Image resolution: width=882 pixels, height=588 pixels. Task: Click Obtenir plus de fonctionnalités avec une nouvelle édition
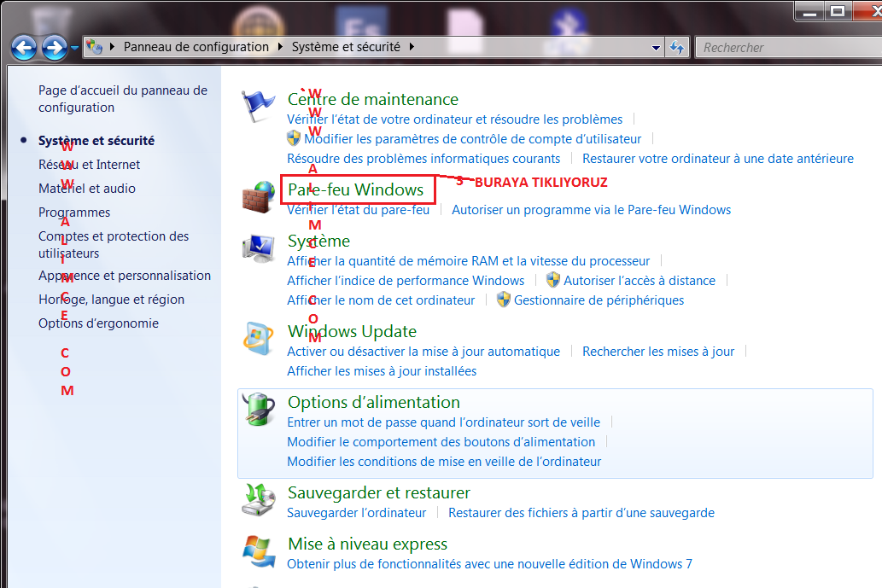[489, 564]
